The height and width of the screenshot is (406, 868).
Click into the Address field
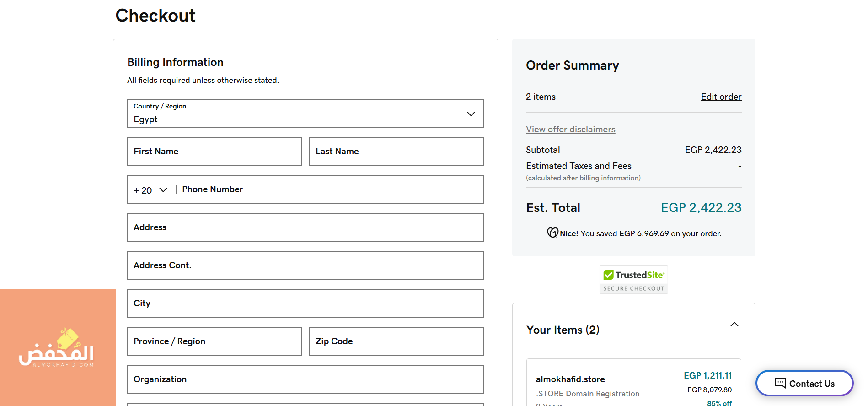click(x=305, y=228)
